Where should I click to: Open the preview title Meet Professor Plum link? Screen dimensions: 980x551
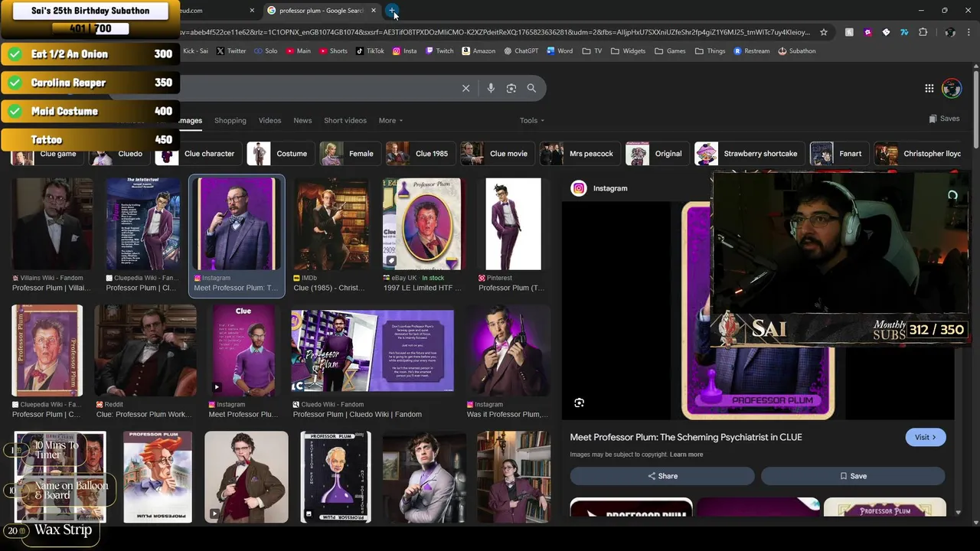pyautogui.click(x=686, y=437)
